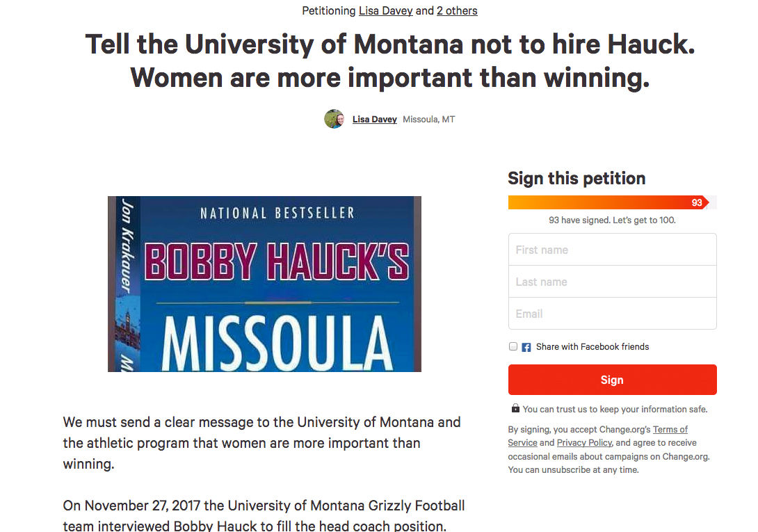Click the petition title headline
This screenshot has width=758, height=532.
389,61
